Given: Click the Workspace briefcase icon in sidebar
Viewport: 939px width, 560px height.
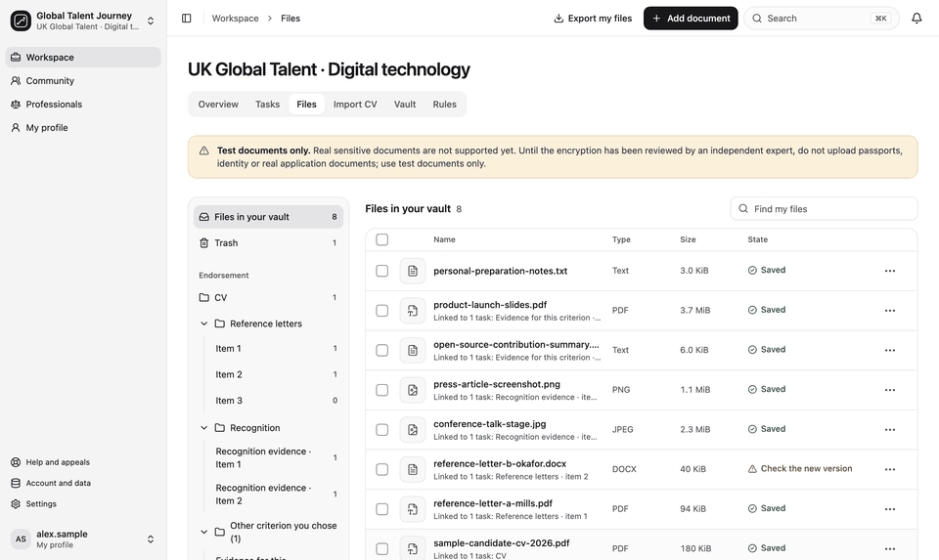Looking at the screenshot, I should 16,58.
